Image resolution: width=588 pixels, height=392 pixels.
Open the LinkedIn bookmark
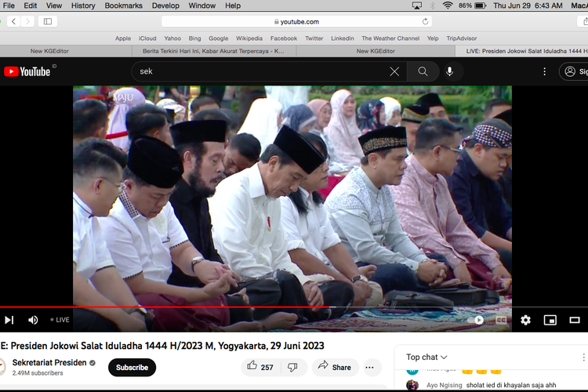(x=343, y=38)
